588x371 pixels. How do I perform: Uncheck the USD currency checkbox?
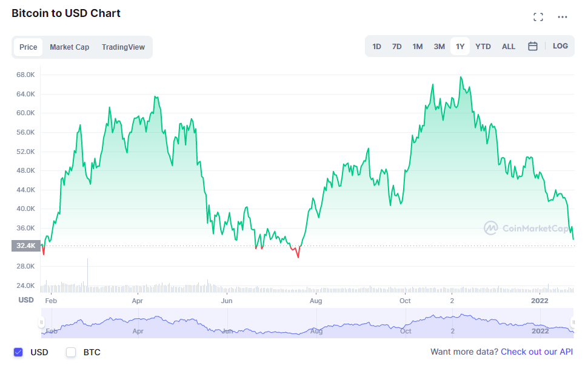pyautogui.click(x=18, y=352)
